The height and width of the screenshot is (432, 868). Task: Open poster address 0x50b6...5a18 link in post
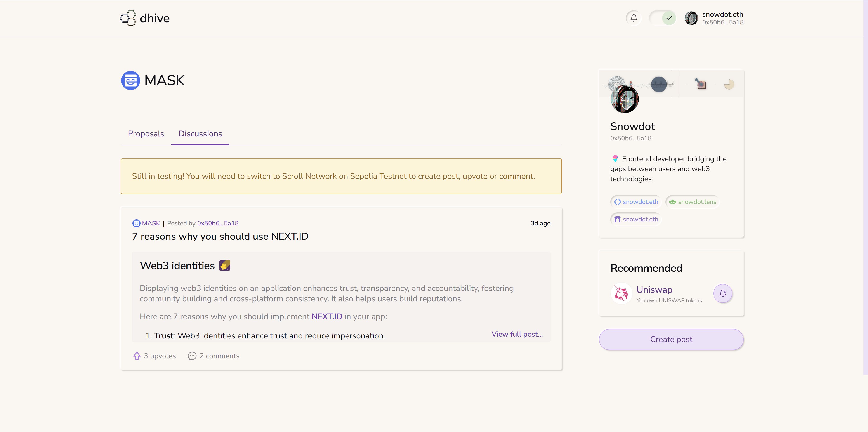point(218,223)
